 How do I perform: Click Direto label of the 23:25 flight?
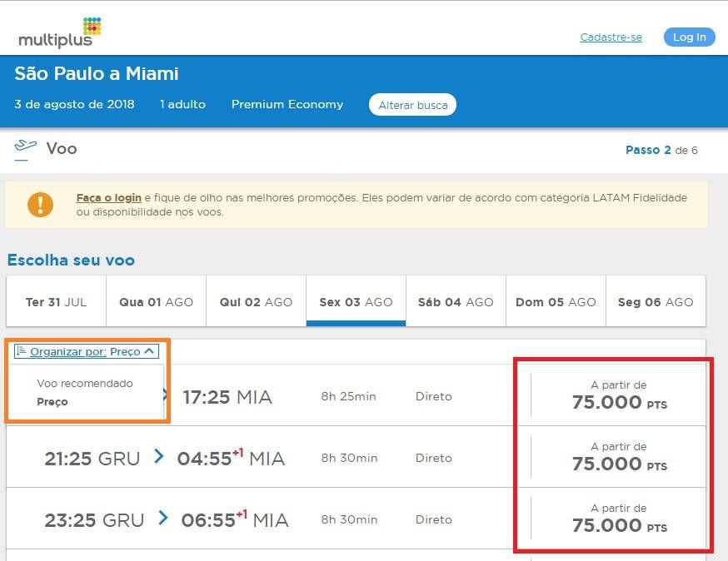coord(434,519)
